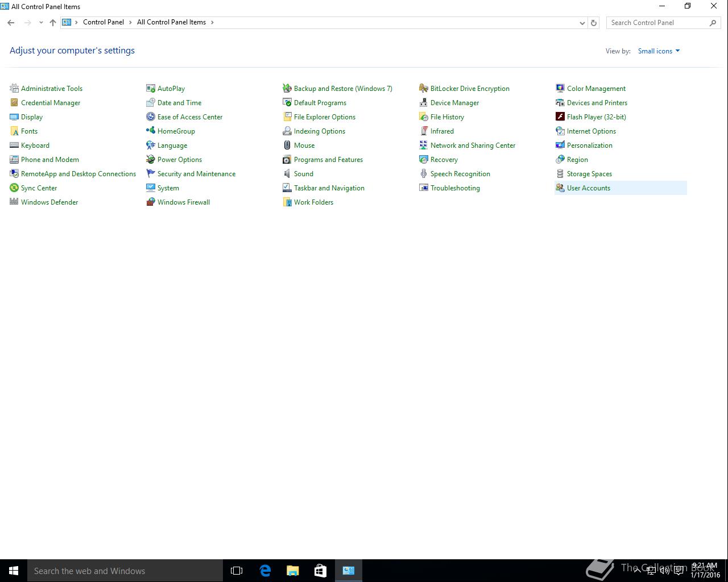Click the Security and Maintenance flag icon

coord(151,174)
